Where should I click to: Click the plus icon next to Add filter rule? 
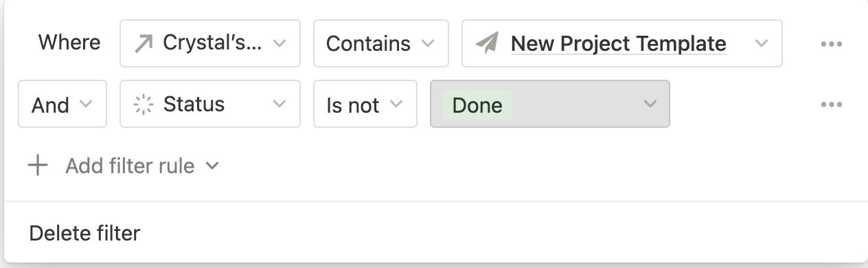(38, 166)
